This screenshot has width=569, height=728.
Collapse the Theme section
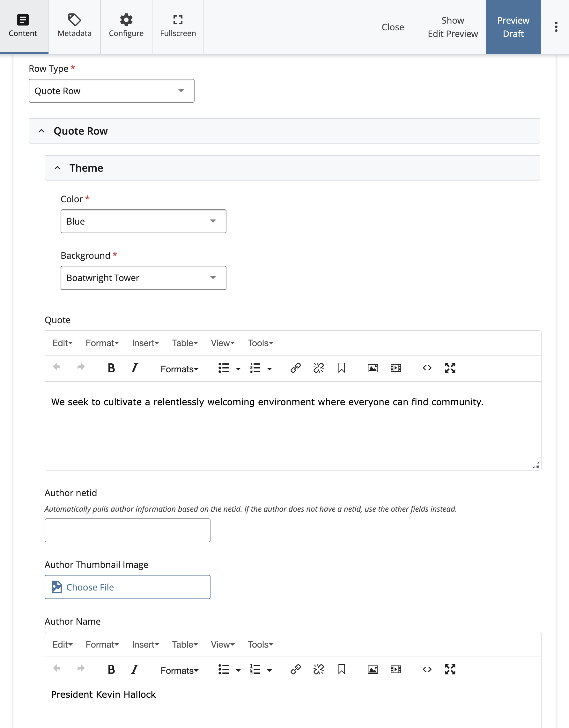tap(58, 168)
